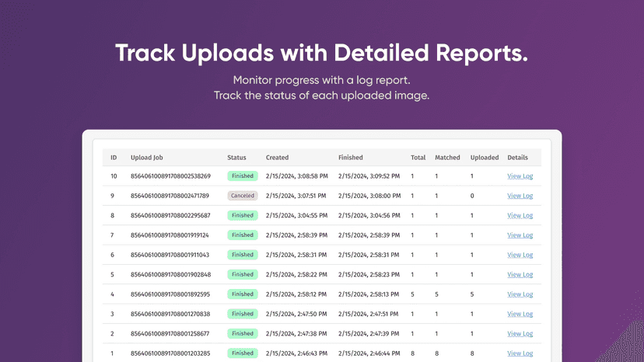Viewport: 644px width, 362px height.
Task: Open View Log for upload job 10
Action: [520, 176]
